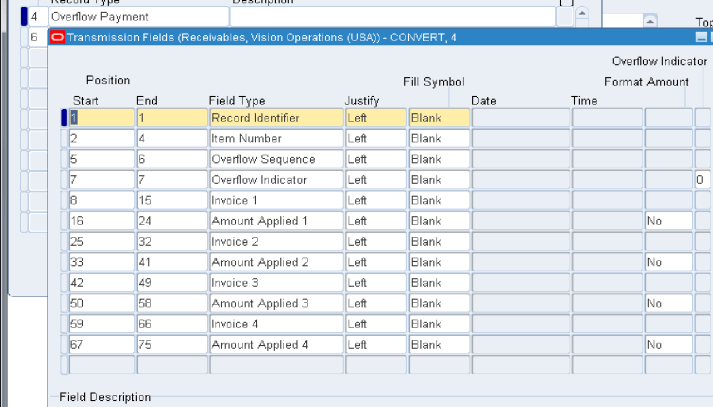Open the Justify list for the Invoice 1 row
713x407 pixels.
pyautogui.click(x=374, y=200)
